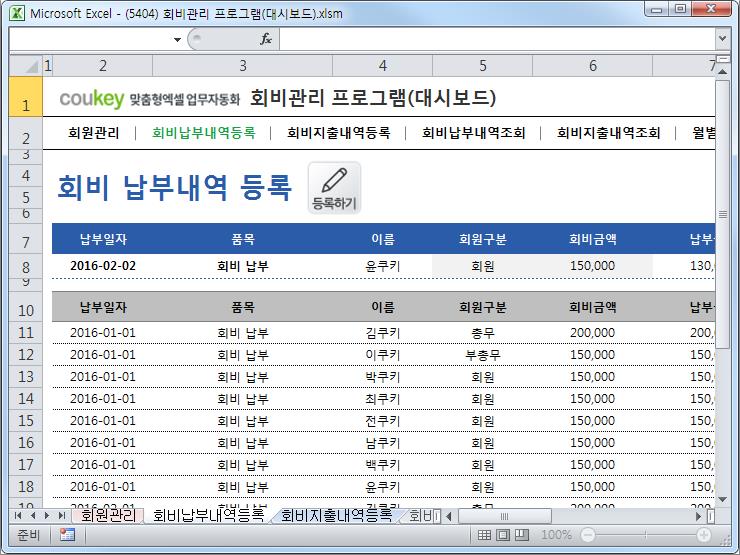The image size is (740, 555).
Task: Click the name 박쿠키 in row 13
Action: pyautogui.click(x=382, y=377)
